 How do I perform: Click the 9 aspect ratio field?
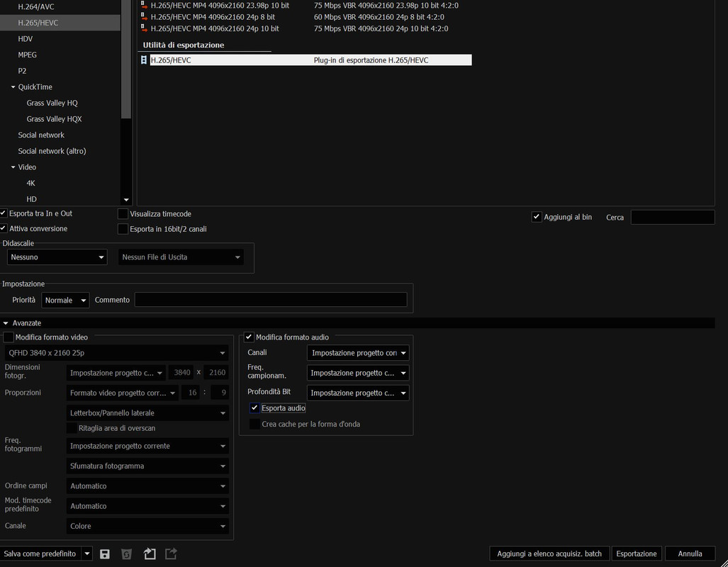220,393
